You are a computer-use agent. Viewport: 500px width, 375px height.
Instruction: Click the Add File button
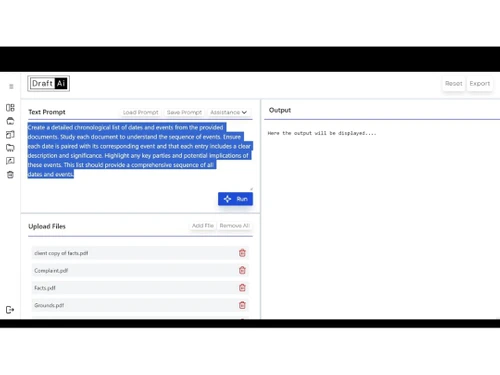pyautogui.click(x=203, y=226)
